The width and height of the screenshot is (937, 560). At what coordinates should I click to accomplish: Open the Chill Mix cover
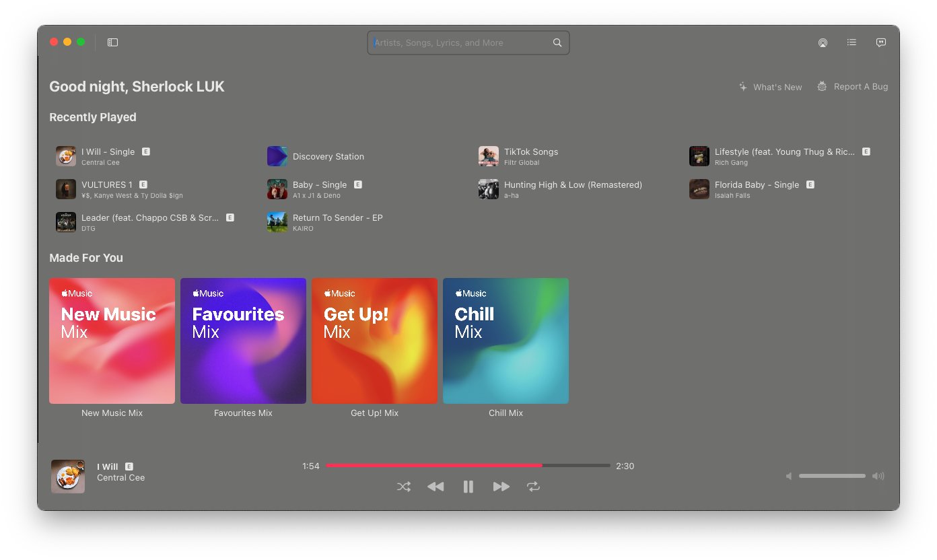click(x=506, y=341)
